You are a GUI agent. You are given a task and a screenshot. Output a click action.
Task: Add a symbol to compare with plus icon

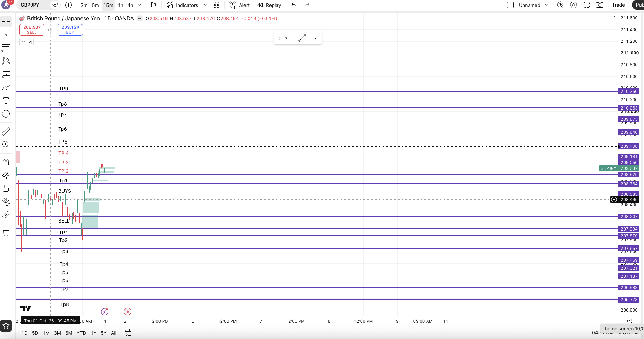(69, 5)
